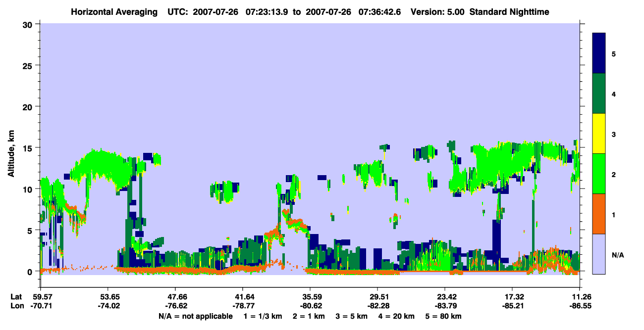Click the colorbar label 'N/A'

pyautogui.click(x=618, y=256)
